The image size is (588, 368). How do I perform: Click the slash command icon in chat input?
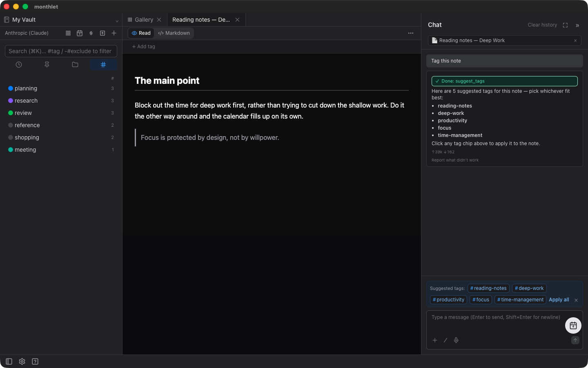point(445,340)
